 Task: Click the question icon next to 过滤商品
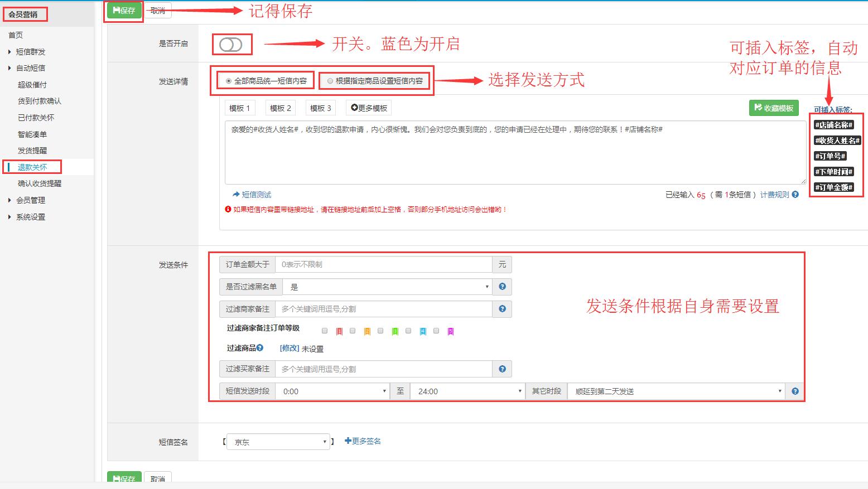click(260, 348)
